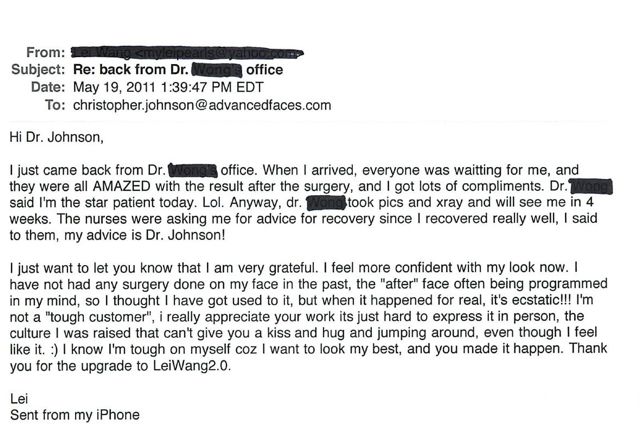Click the date value May 19, 2011
Image resolution: width=640 pixels, height=443 pixels.
click(115, 87)
